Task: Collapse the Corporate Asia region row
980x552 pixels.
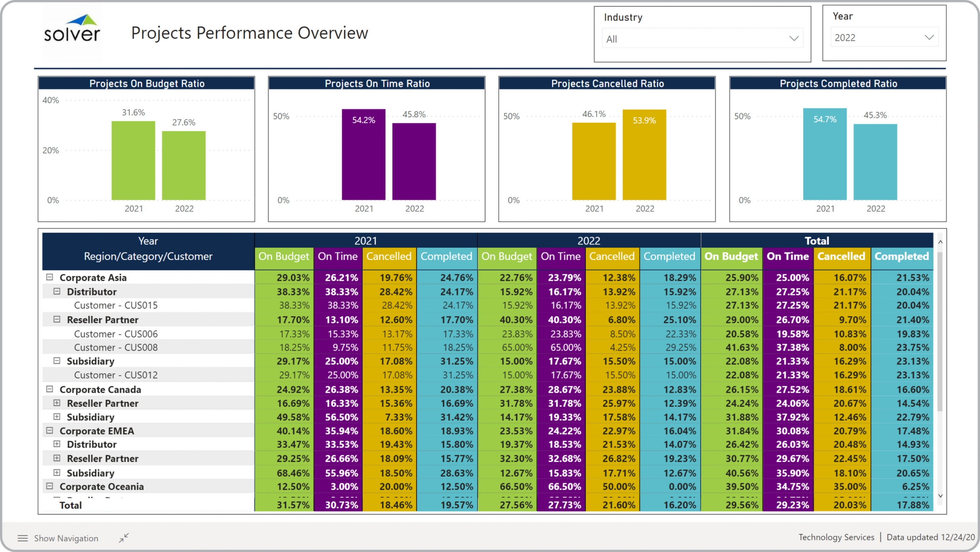Action: point(49,277)
